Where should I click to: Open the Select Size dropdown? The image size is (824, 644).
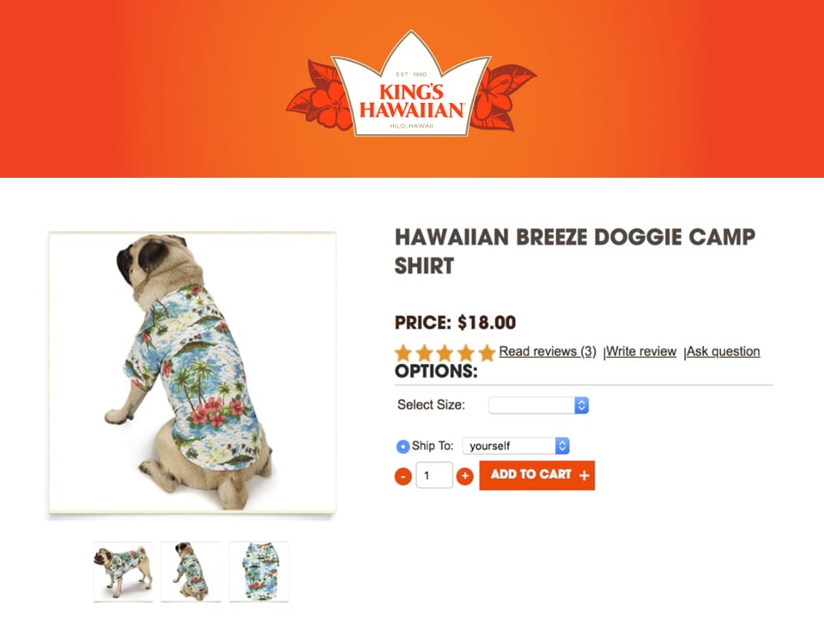[x=539, y=405]
